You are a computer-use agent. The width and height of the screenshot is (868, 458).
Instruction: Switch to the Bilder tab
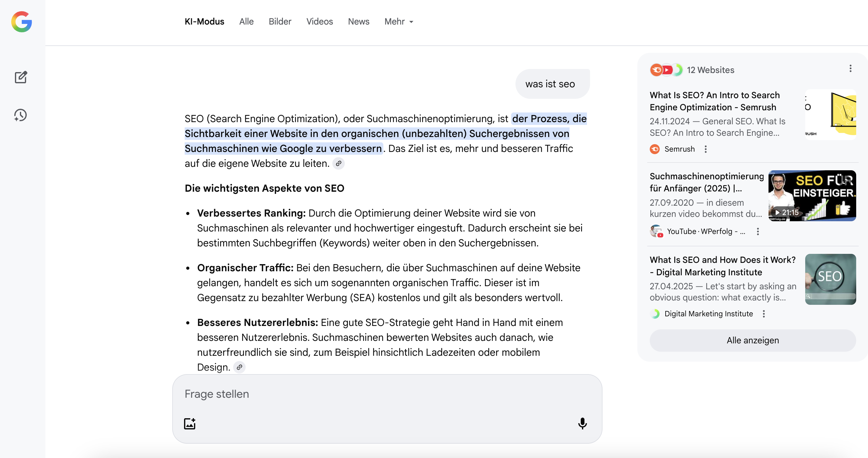point(280,21)
